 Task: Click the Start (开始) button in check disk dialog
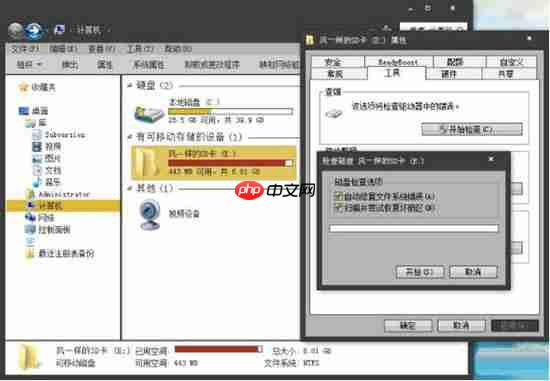420,272
